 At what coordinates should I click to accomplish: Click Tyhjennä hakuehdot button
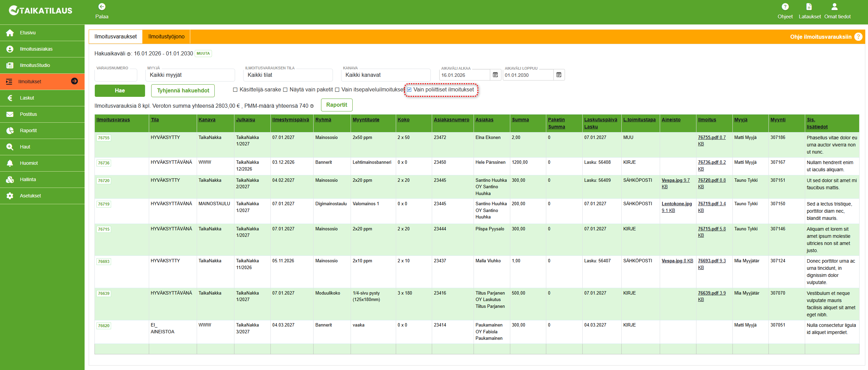[183, 91]
